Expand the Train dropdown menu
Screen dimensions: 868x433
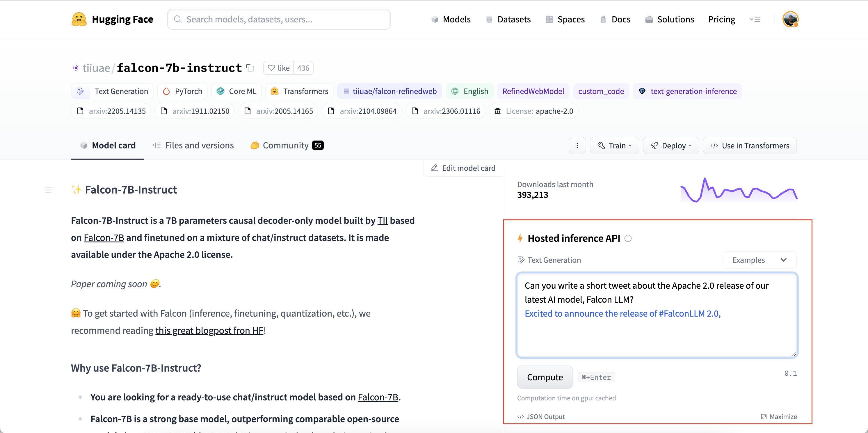pyautogui.click(x=614, y=145)
